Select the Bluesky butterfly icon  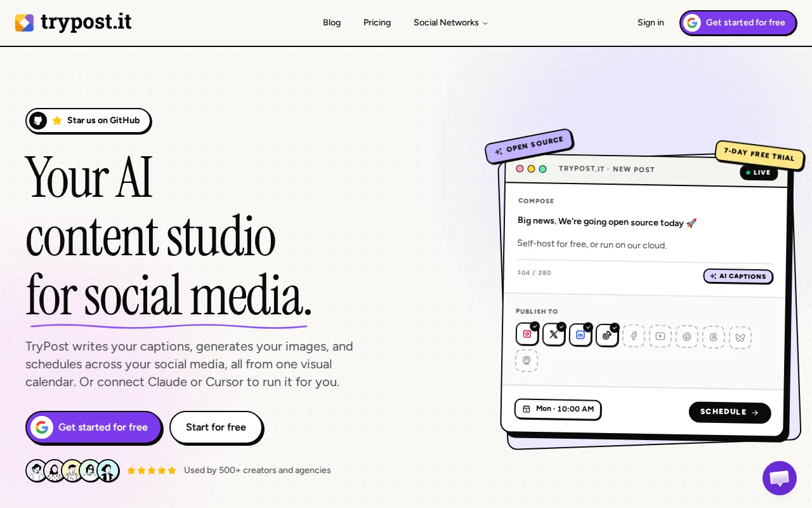tap(740, 338)
